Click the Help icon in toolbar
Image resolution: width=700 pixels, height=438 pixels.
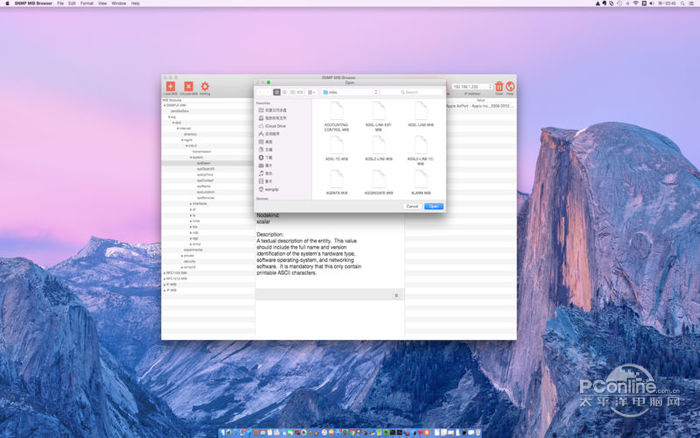(x=510, y=87)
